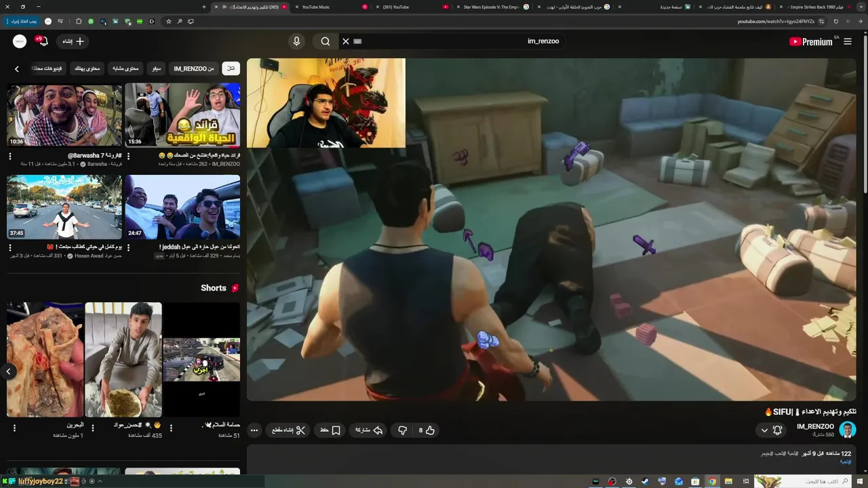Like the video showing 8 likes
868x488 pixels.
(x=426, y=430)
